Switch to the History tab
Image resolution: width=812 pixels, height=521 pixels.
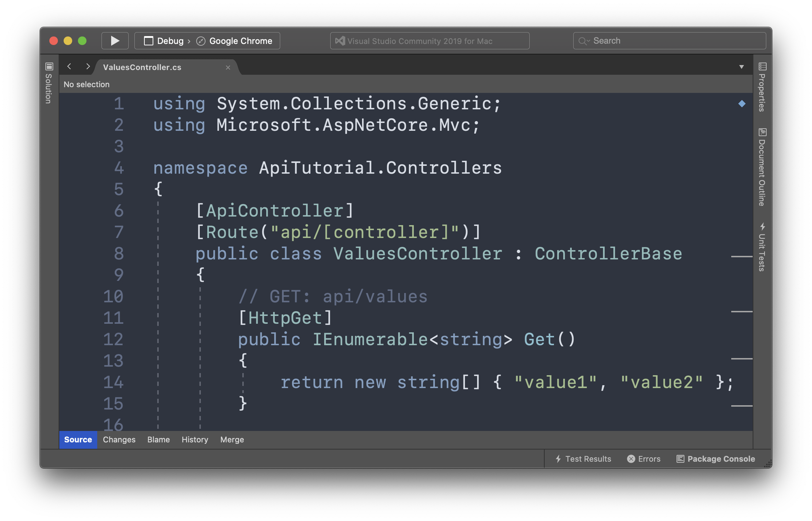click(x=195, y=440)
